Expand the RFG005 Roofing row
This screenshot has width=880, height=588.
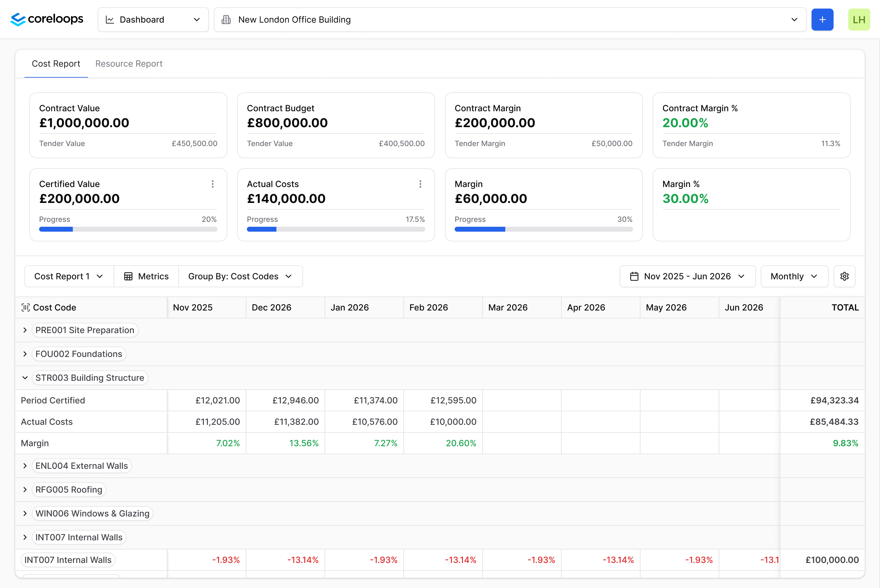[25, 489]
